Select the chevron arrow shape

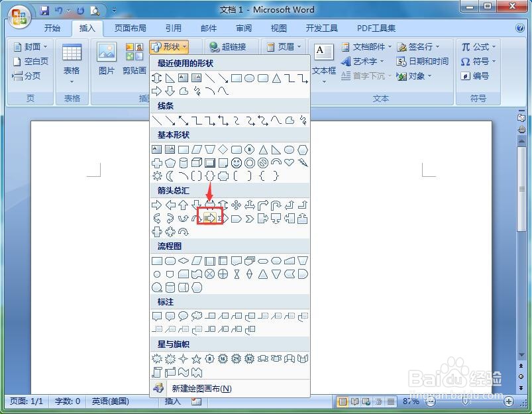click(250, 219)
